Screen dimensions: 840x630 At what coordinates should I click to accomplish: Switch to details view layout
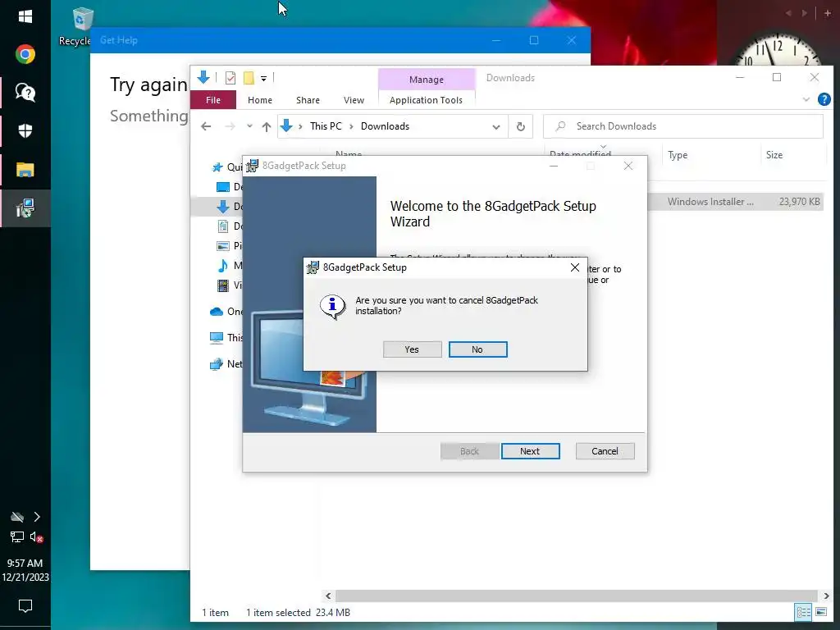coord(803,612)
